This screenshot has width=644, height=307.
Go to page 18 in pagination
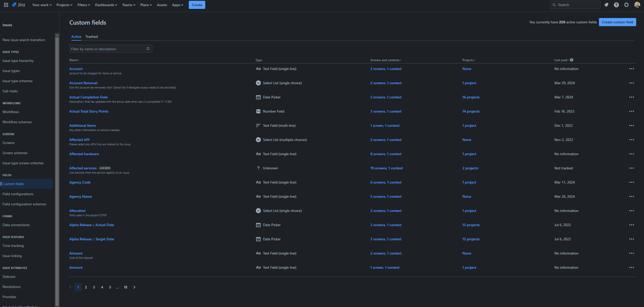125,287
